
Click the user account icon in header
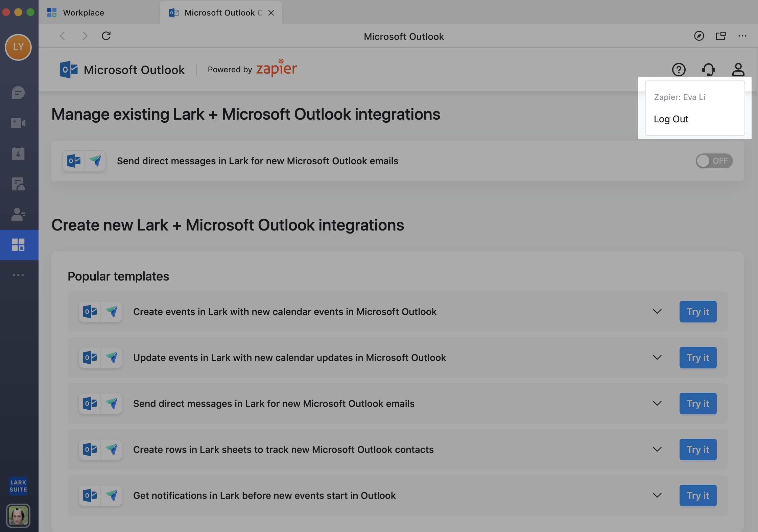click(738, 70)
